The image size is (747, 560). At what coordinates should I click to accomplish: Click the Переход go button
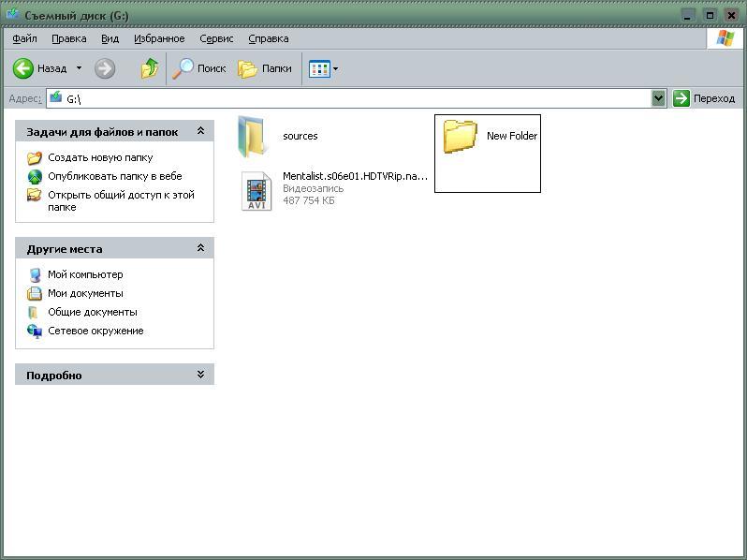click(x=704, y=98)
